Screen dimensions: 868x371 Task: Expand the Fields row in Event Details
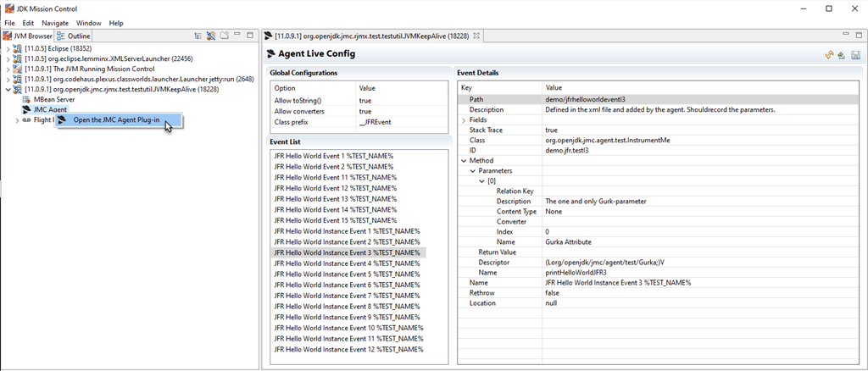[x=464, y=120]
